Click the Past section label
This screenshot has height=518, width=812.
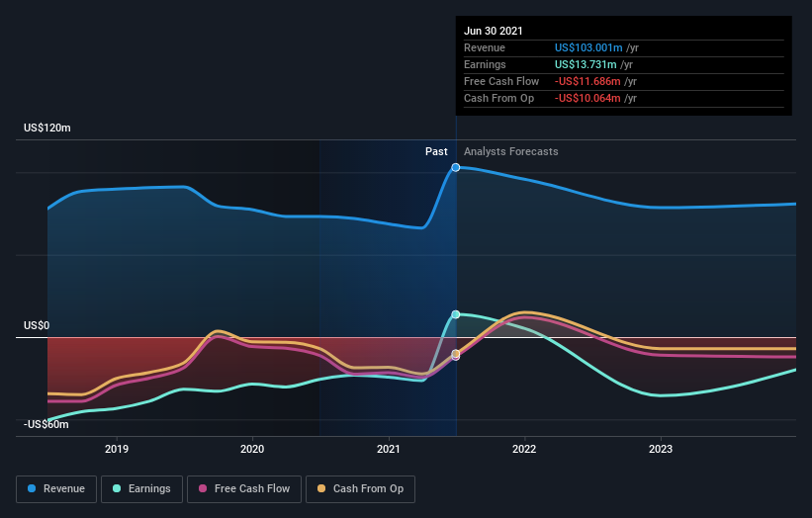point(436,151)
